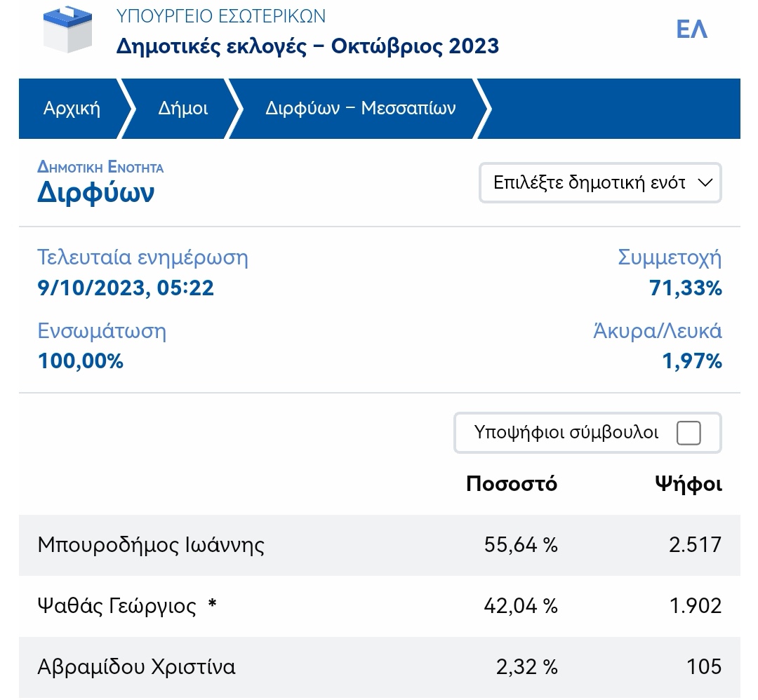Click the Ψήφοι column header

tap(688, 484)
